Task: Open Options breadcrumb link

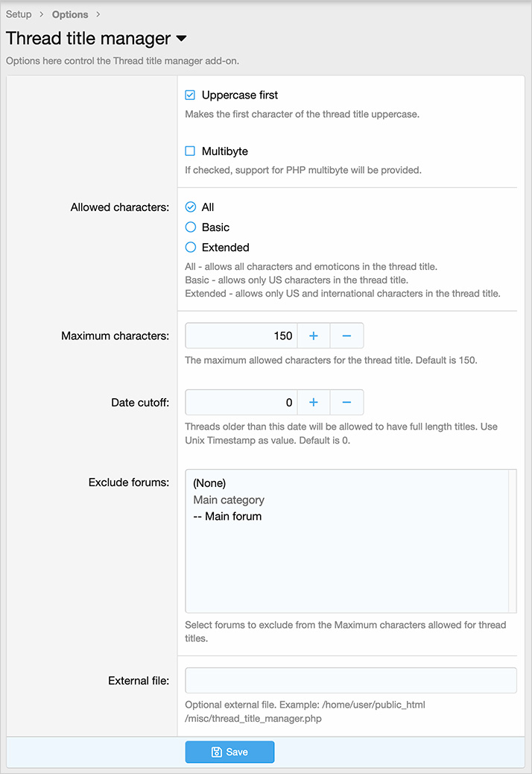Action: [x=70, y=14]
